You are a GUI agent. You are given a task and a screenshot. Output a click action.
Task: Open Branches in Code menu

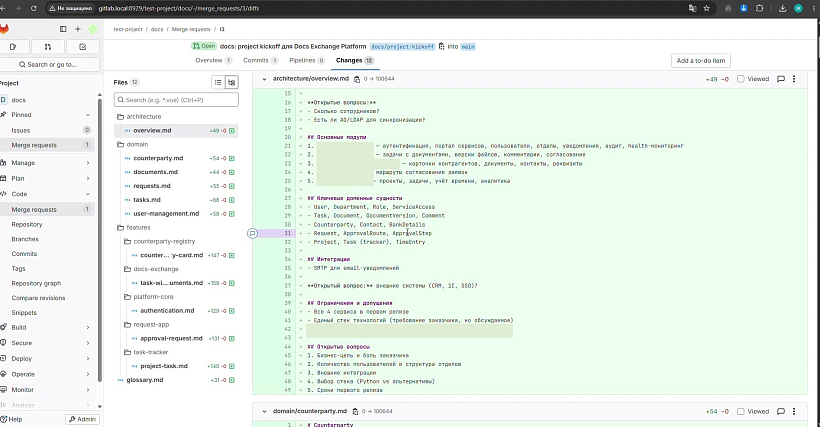pos(25,239)
